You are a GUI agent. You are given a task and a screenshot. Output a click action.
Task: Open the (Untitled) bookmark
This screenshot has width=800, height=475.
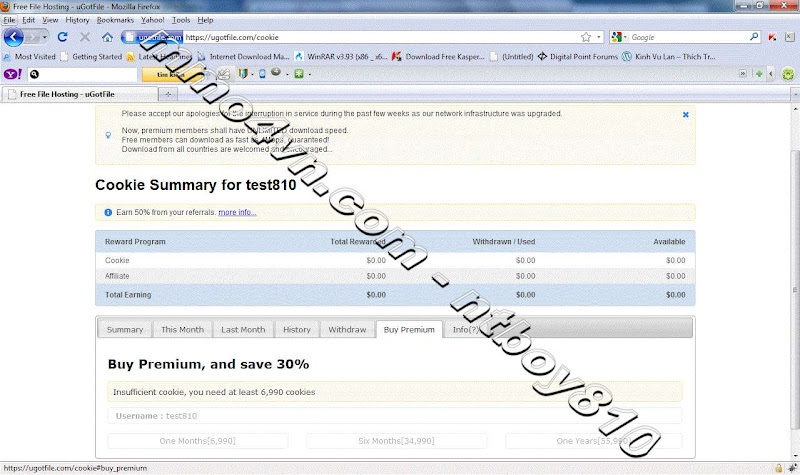(511, 57)
